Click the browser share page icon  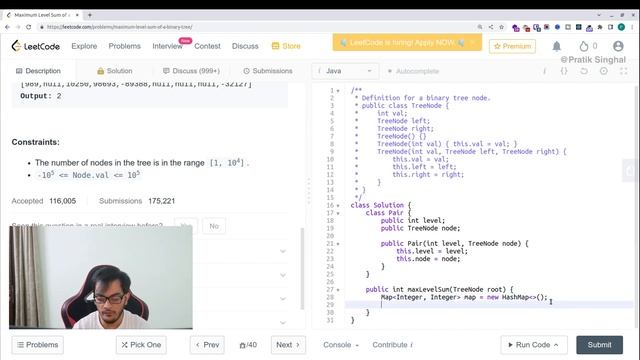tap(491, 27)
